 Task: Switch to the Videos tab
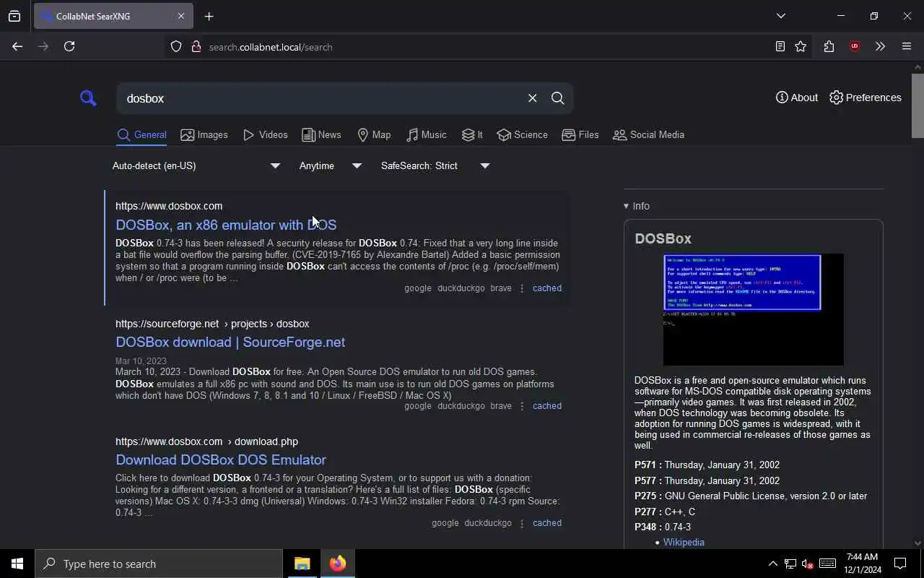coord(266,135)
